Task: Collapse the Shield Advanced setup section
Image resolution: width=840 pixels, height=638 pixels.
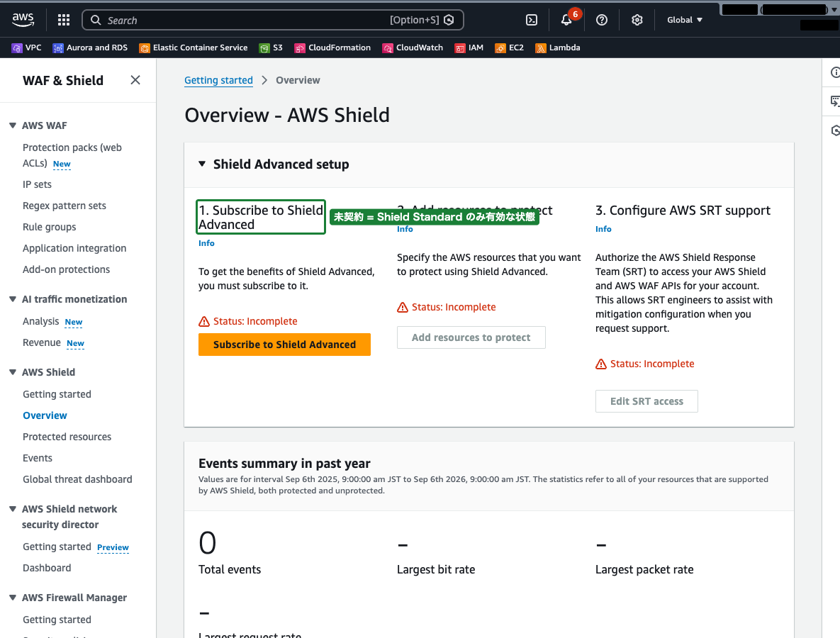Action: pyautogui.click(x=202, y=164)
